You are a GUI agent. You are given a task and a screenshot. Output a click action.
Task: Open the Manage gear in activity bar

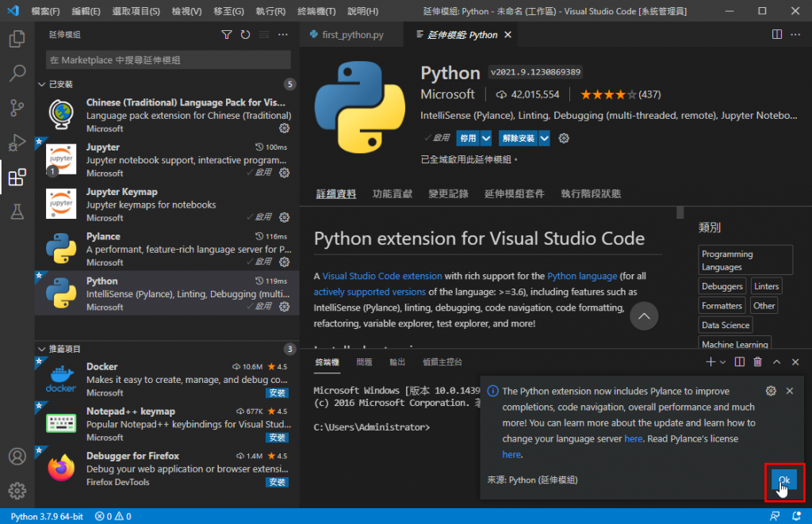(17, 491)
